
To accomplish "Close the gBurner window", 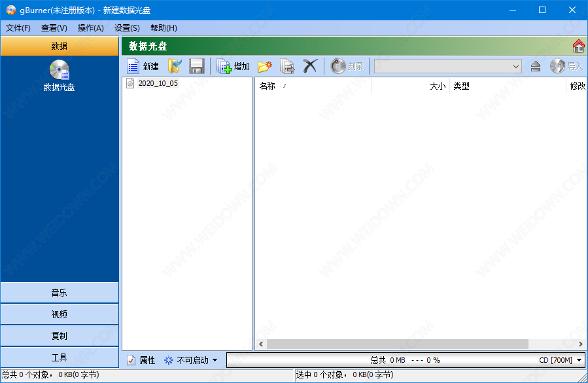I will pyautogui.click(x=572, y=10).
